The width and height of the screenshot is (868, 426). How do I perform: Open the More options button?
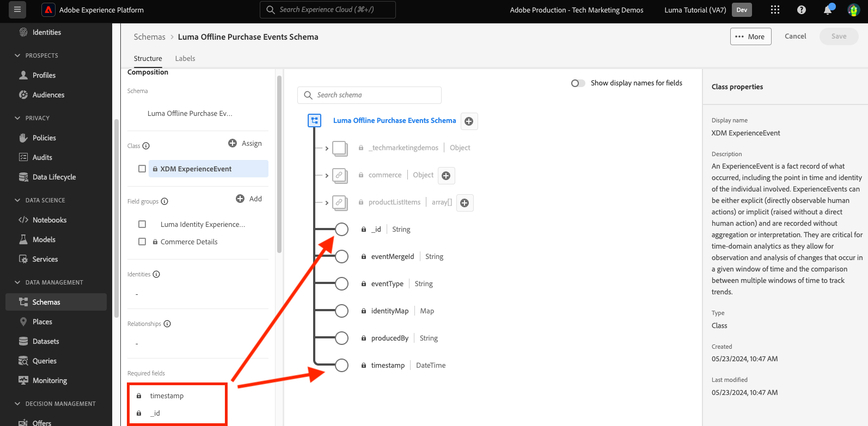coord(750,36)
